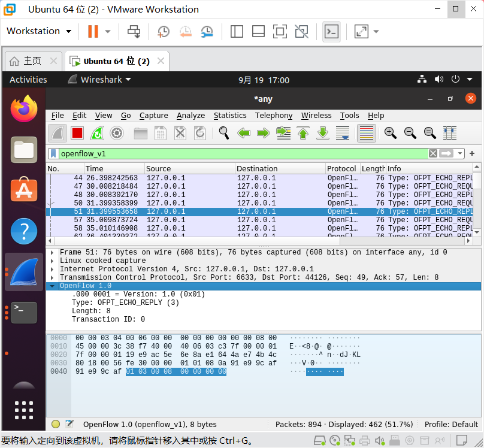Toggle auto-scroll during live capture

pyautogui.click(x=343, y=134)
